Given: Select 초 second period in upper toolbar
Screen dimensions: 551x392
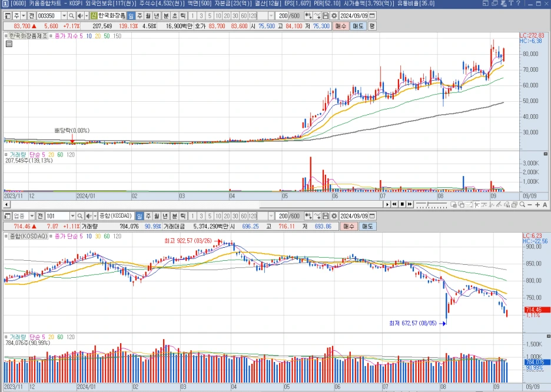Looking at the screenshot, I should click(x=175, y=16).
